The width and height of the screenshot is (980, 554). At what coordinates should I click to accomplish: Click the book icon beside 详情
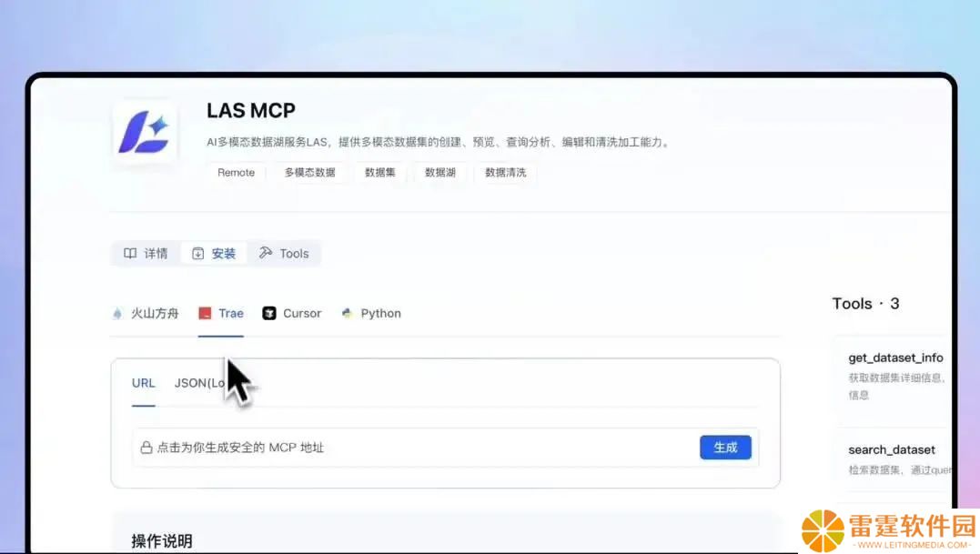pyautogui.click(x=130, y=253)
